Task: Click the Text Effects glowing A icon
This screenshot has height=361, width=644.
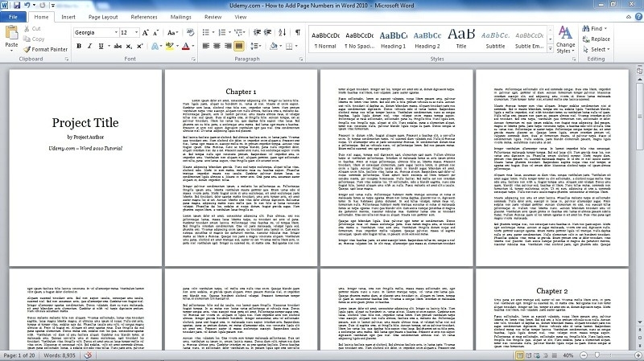Action: tap(155, 46)
